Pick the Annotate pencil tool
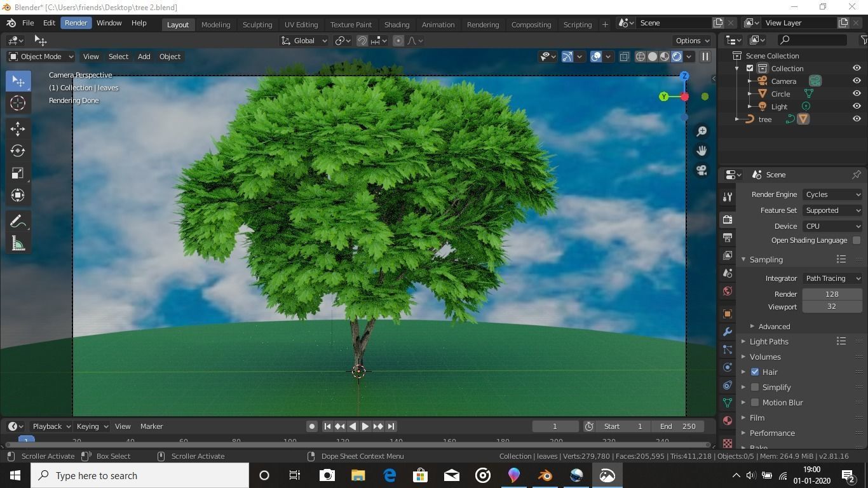The image size is (868, 488). click(18, 221)
